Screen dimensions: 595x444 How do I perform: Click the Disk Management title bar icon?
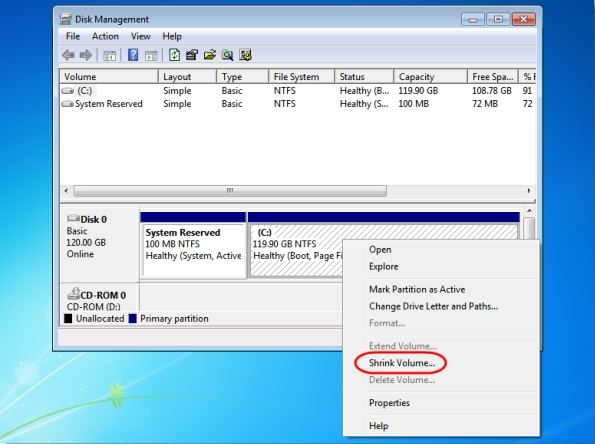pos(66,19)
